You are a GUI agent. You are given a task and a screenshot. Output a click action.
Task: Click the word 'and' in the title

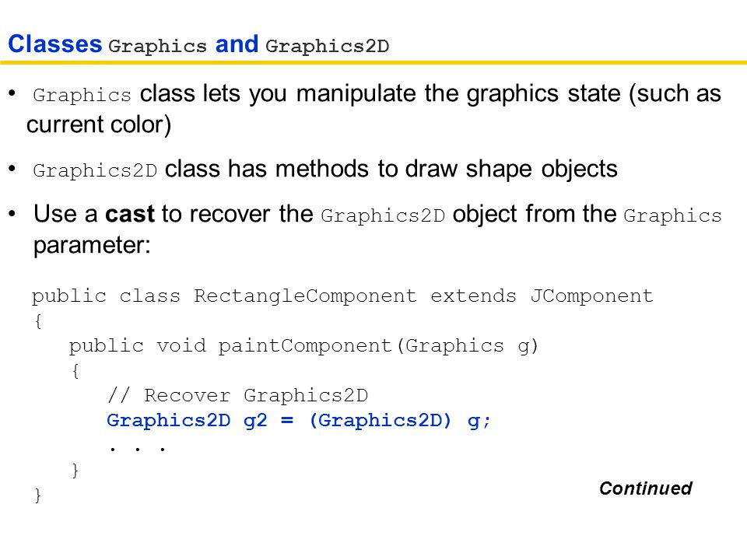pyautogui.click(x=237, y=44)
